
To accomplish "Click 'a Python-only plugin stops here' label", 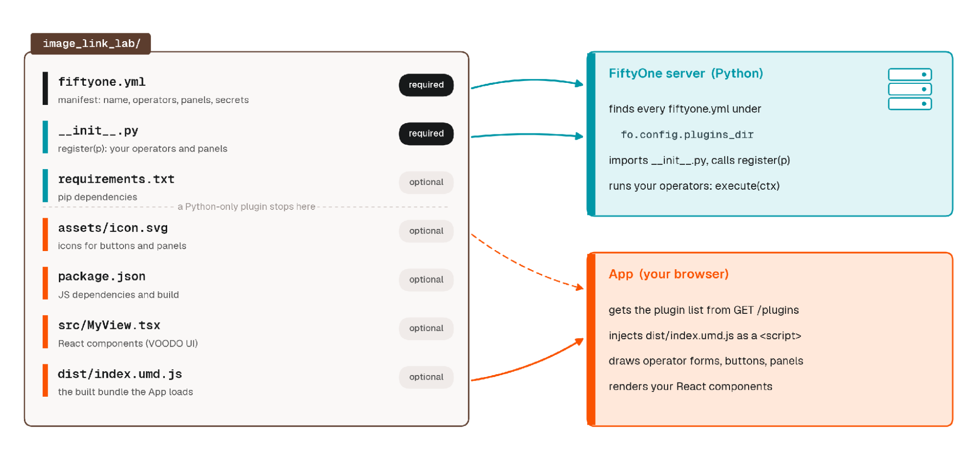I will [246, 206].
